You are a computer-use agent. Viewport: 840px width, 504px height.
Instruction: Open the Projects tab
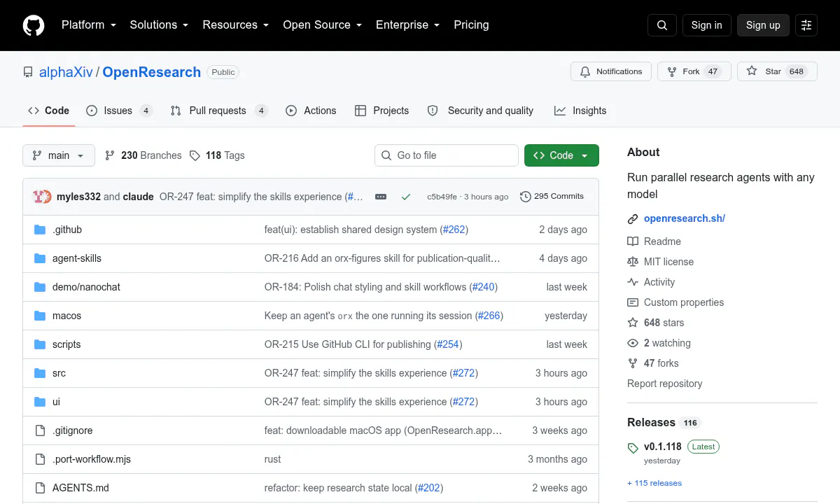click(x=381, y=111)
